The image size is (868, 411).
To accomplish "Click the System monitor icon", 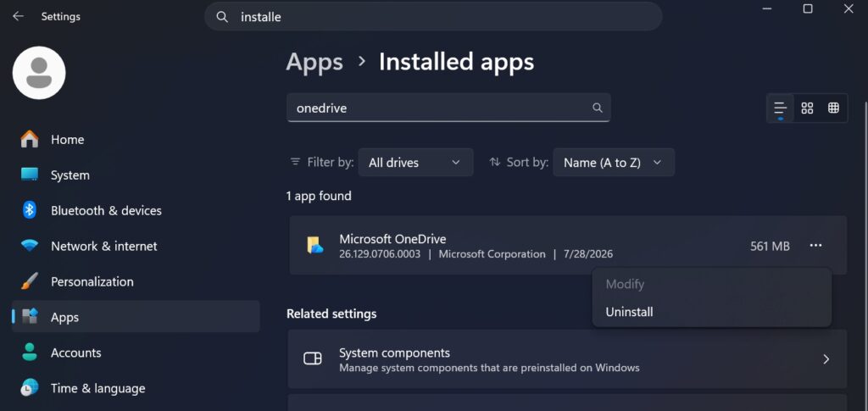I will point(30,175).
